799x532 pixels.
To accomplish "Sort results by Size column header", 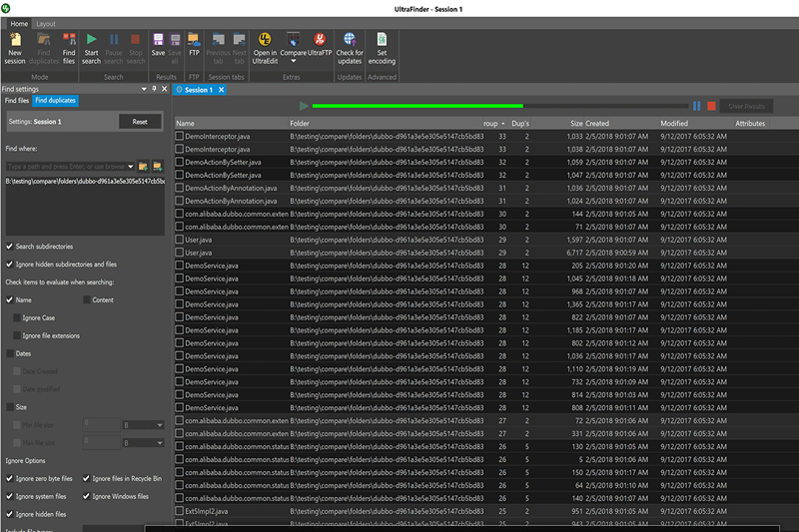I will tap(557, 123).
